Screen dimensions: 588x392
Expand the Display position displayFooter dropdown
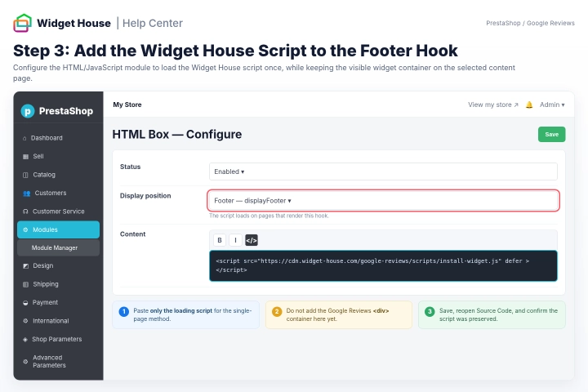click(x=383, y=201)
